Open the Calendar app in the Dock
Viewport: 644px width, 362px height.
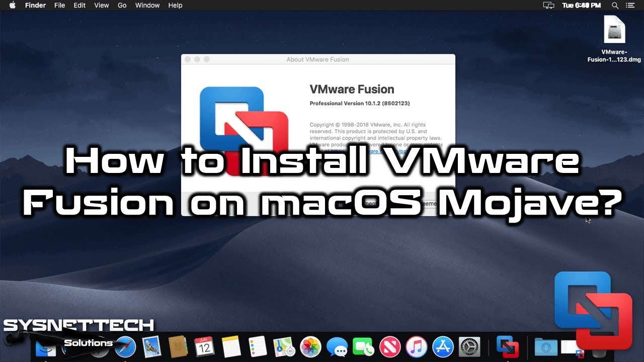[204, 347]
